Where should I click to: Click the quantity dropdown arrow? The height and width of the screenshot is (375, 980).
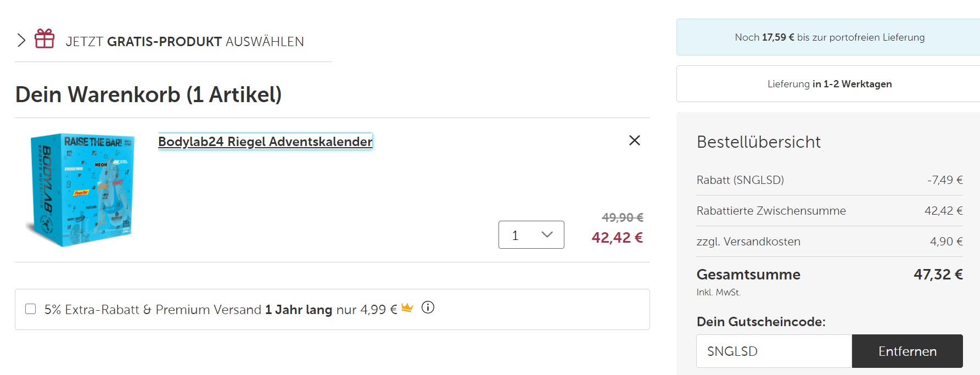coord(547,235)
